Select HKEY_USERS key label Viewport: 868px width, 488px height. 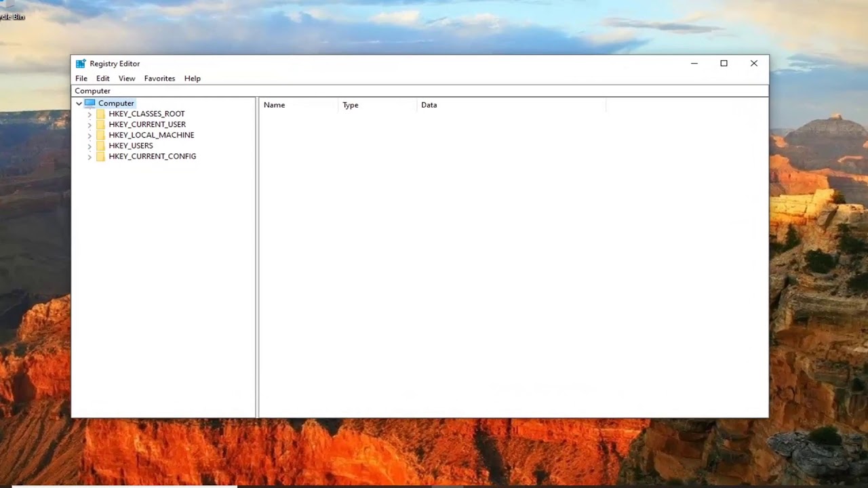(131, 146)
